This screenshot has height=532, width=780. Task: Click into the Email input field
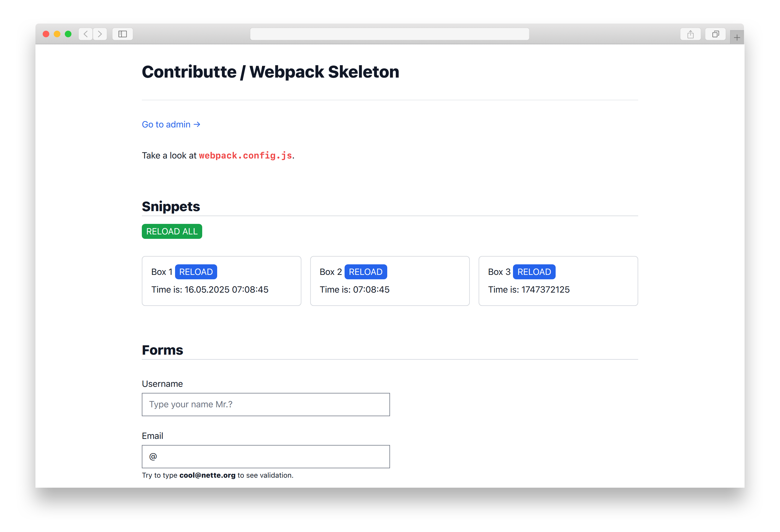[265, 456]
